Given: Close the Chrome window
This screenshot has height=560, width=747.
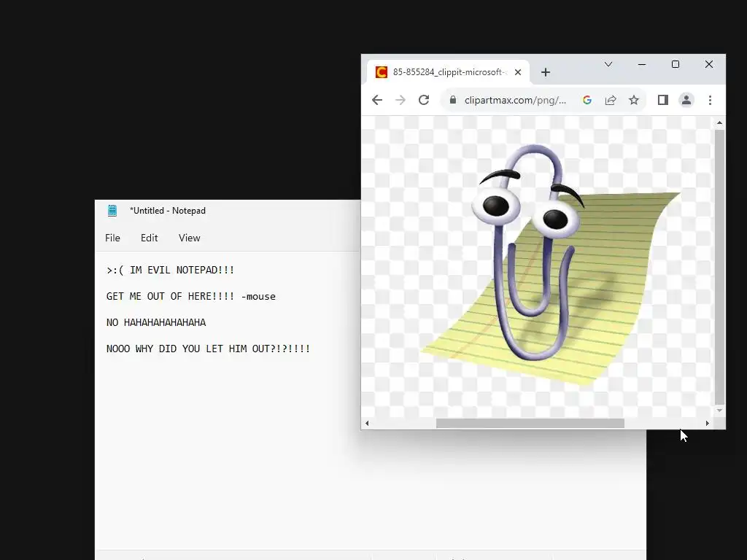Looking at the screenshot, I should pyautogui.click(x=709, y=64).
